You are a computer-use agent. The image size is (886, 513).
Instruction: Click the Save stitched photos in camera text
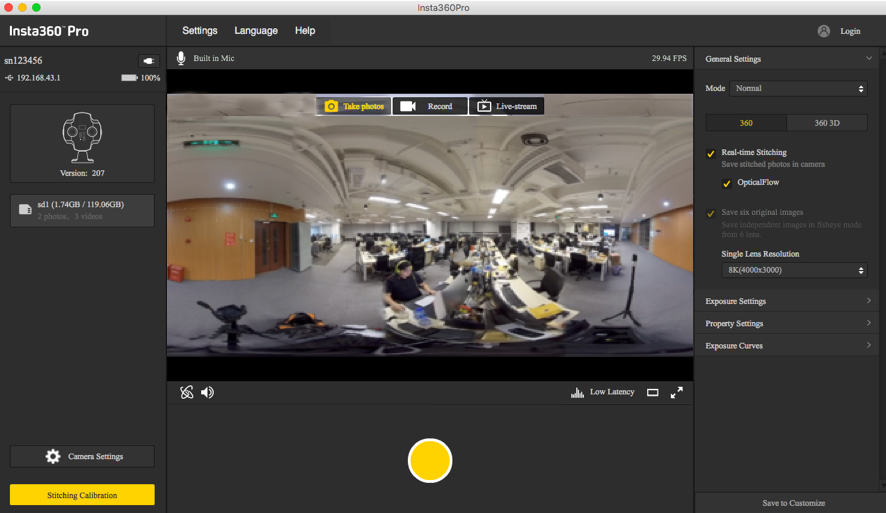(773, 164)
